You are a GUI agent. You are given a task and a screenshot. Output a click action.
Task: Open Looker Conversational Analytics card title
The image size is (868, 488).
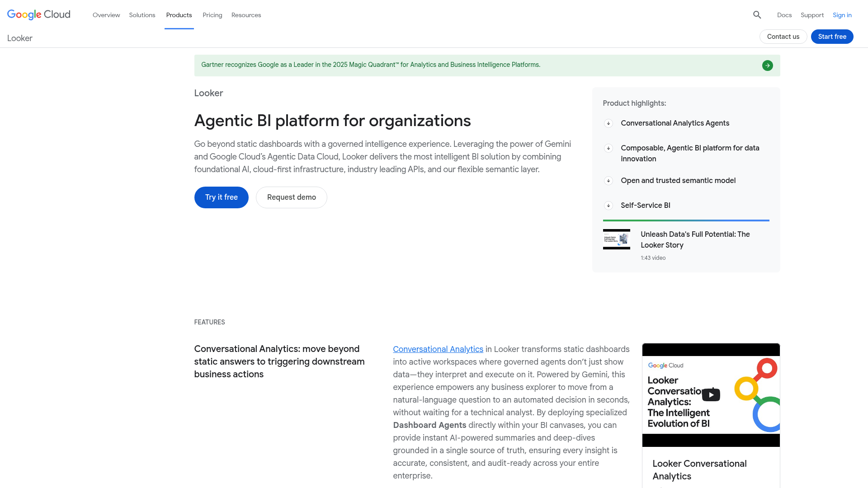pos(699,470)
